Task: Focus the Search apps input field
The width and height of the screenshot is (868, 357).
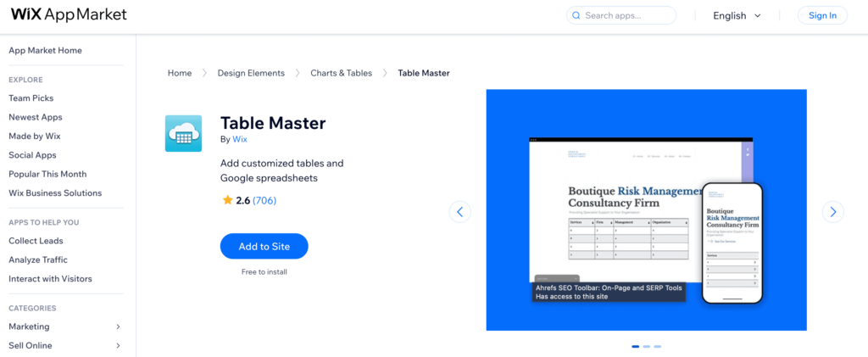Action: [x=621, y=15]
